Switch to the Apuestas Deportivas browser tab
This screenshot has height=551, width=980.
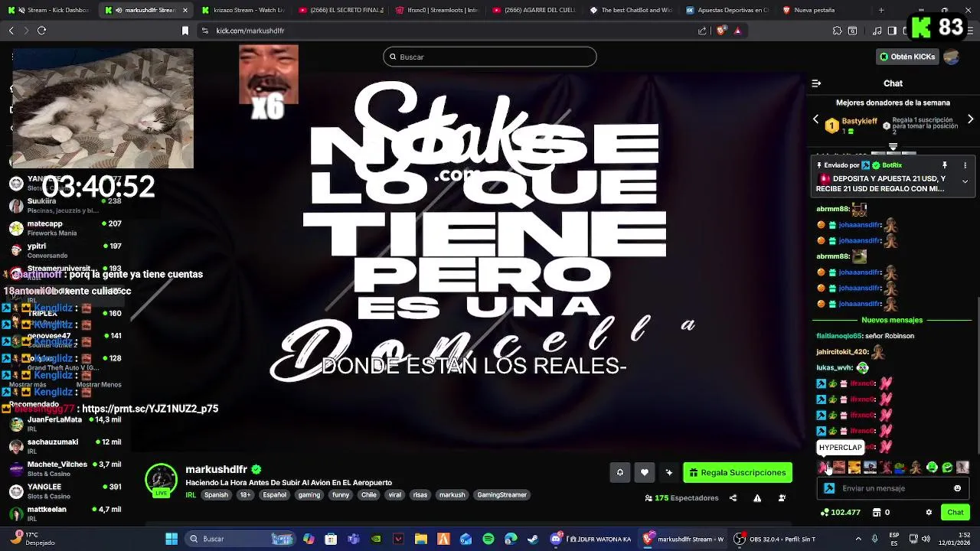pos(729,10)
